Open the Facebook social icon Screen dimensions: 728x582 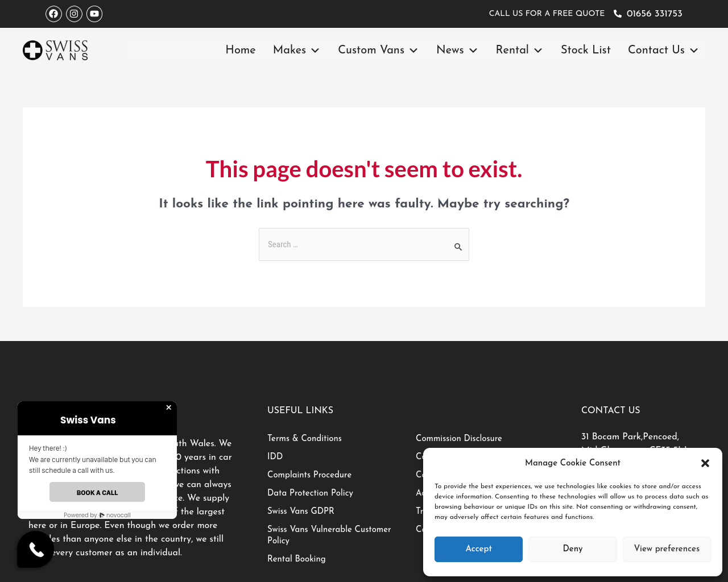[53, 14]
